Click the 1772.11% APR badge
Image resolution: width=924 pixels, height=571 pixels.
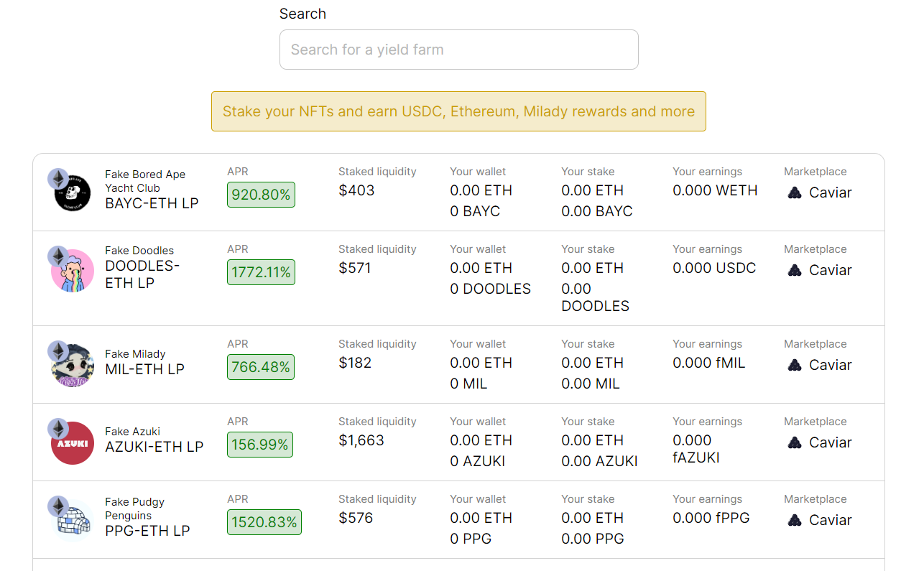(x=261, y=272)
